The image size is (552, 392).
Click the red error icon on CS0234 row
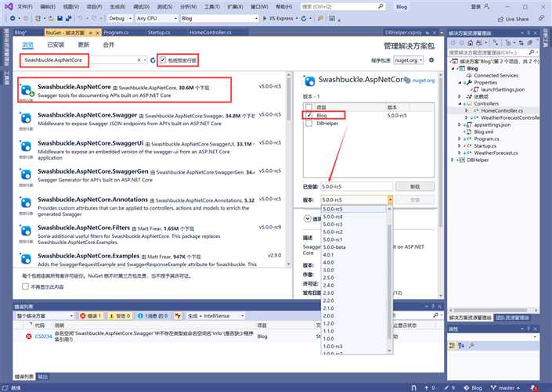(x=29, y=336)
